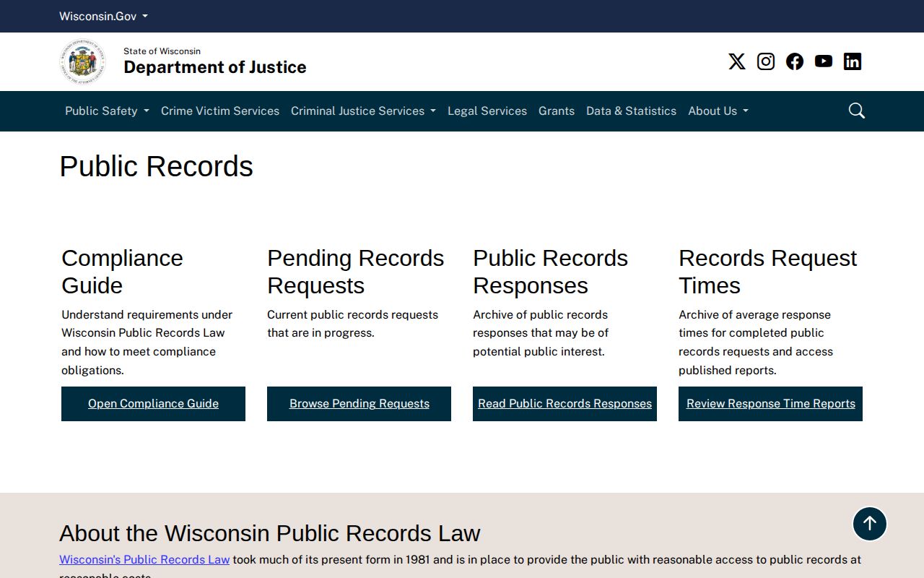Click the Compliance Guide heading
924x578 pixels.
122,272
